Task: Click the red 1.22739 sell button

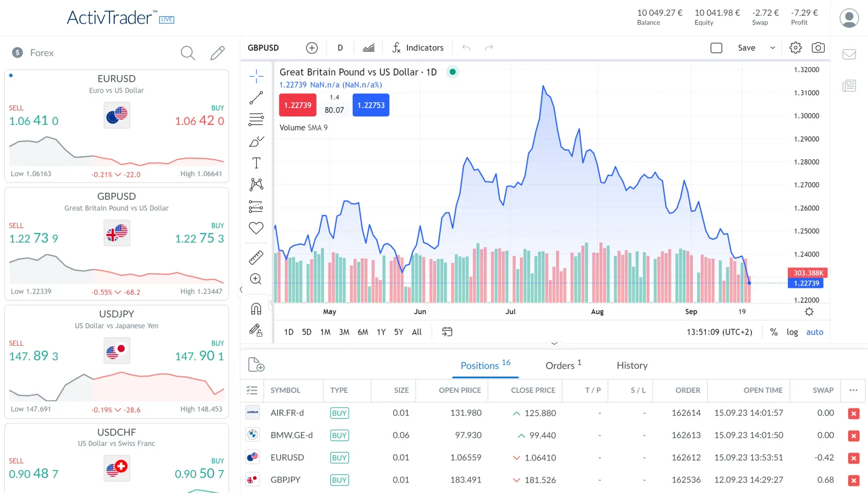Action: pyautogui.click(x=298, y=105)
